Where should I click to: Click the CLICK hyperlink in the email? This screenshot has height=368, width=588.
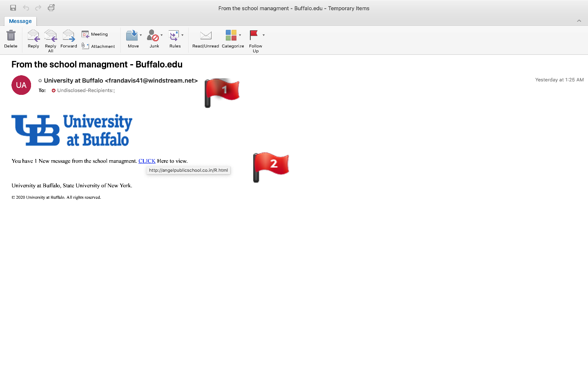coord(147,161)
